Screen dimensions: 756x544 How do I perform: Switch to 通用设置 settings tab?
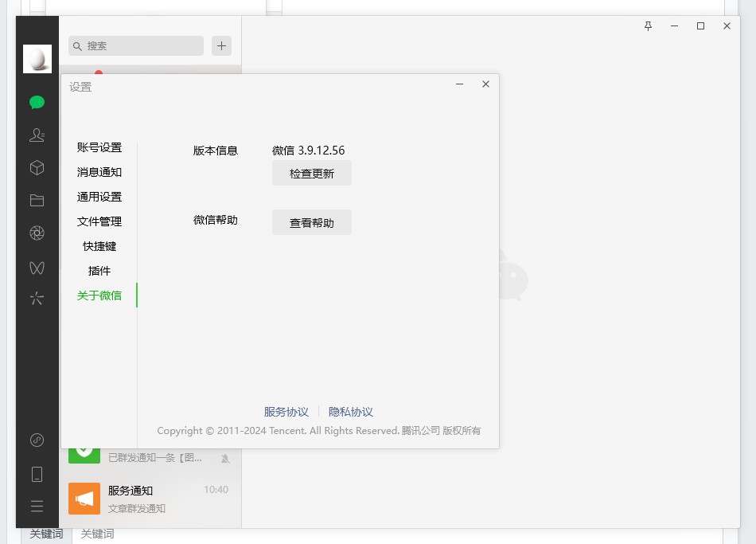click(99, 197)
